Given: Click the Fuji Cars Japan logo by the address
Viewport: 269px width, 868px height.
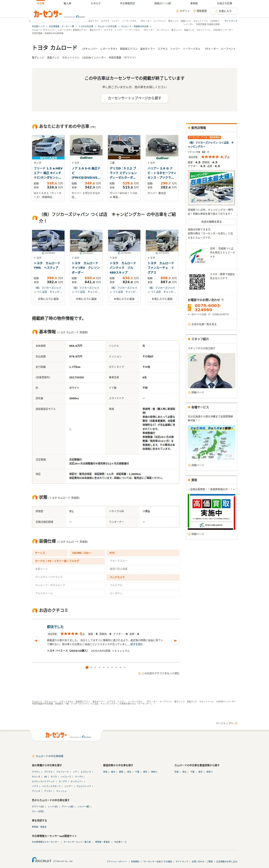Looking at the screenshot, I should tap(197, 256).
